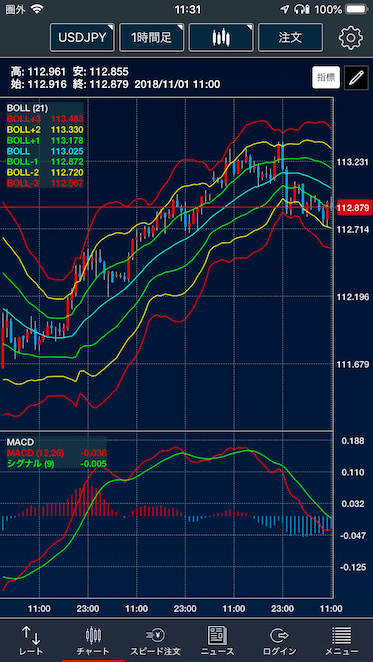Tap the battery icon in status bar
The height and width of the screenshot is (662, 373).
[356, 10]
